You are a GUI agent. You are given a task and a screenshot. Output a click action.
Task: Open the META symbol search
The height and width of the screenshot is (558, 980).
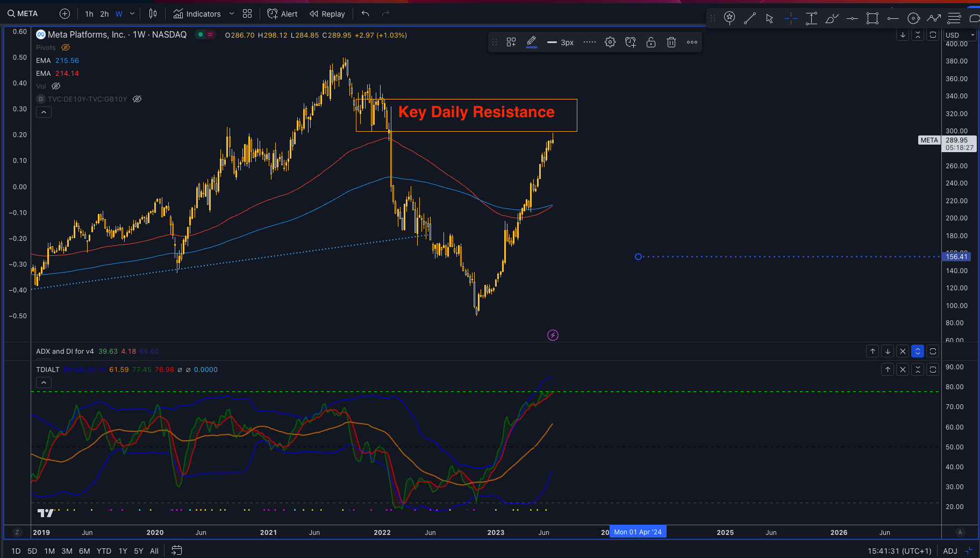click(x=23, y=13)
